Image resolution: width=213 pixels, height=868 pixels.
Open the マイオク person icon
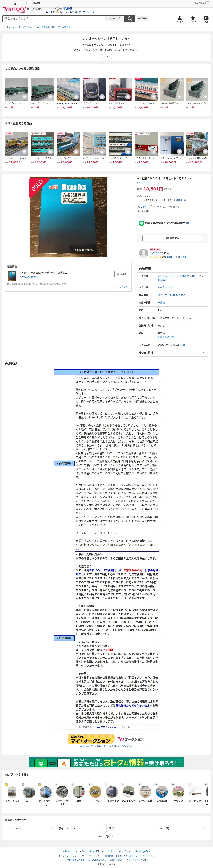[180, 19]
